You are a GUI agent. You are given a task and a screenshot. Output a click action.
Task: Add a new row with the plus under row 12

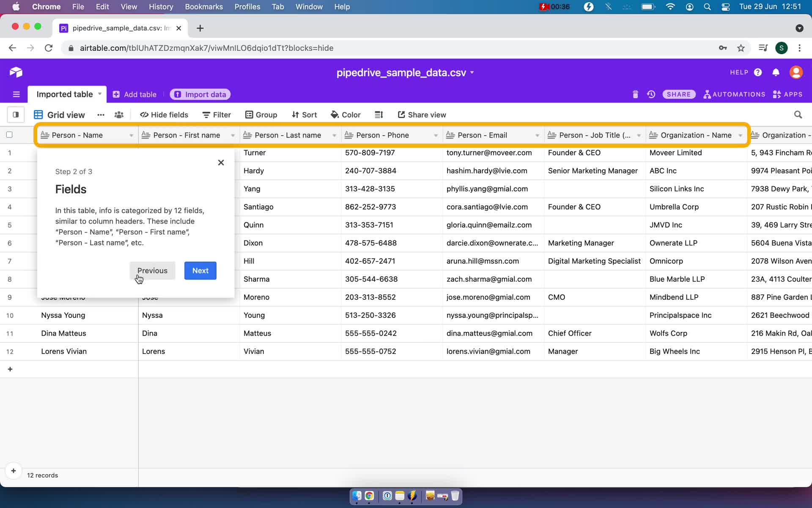10,369
